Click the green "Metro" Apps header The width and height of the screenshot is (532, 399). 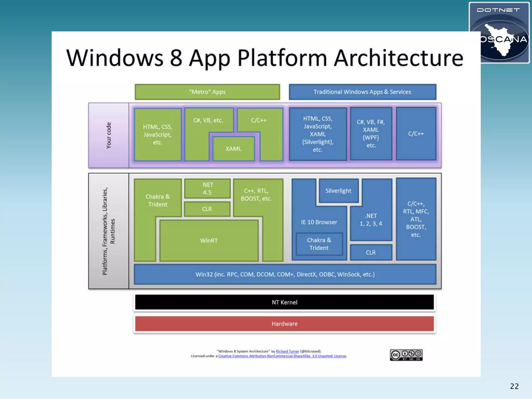(x=207, y=92)
